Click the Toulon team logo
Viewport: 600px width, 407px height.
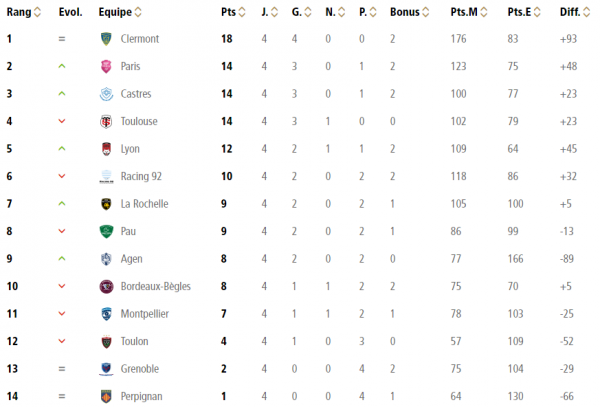click(106, 341)
